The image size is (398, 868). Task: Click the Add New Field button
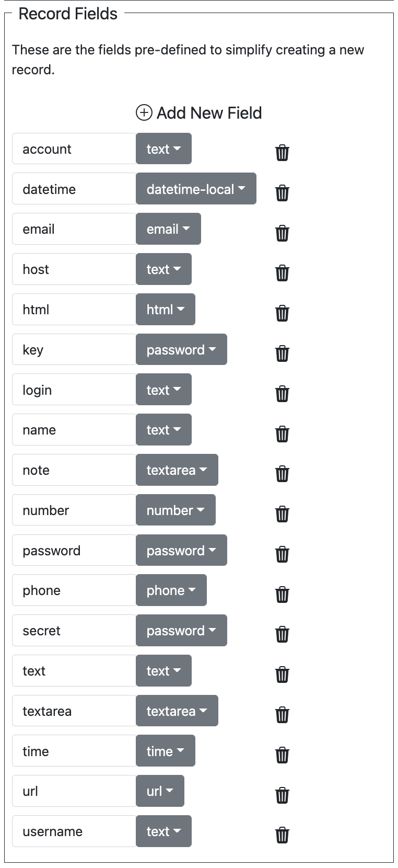coord(199,113)
